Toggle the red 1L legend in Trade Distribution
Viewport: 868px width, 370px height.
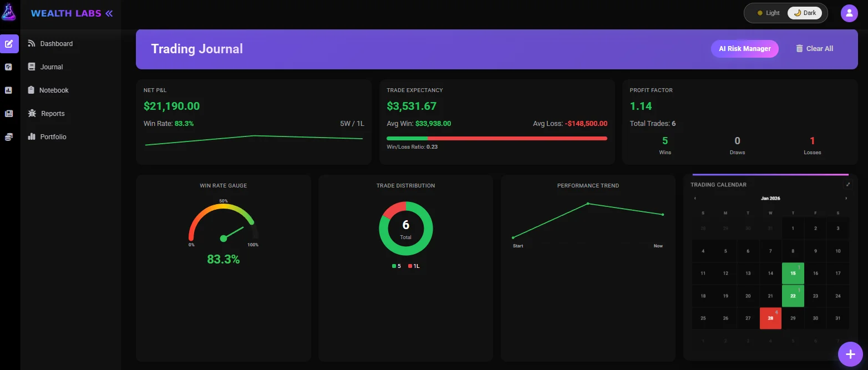[413, 266]
